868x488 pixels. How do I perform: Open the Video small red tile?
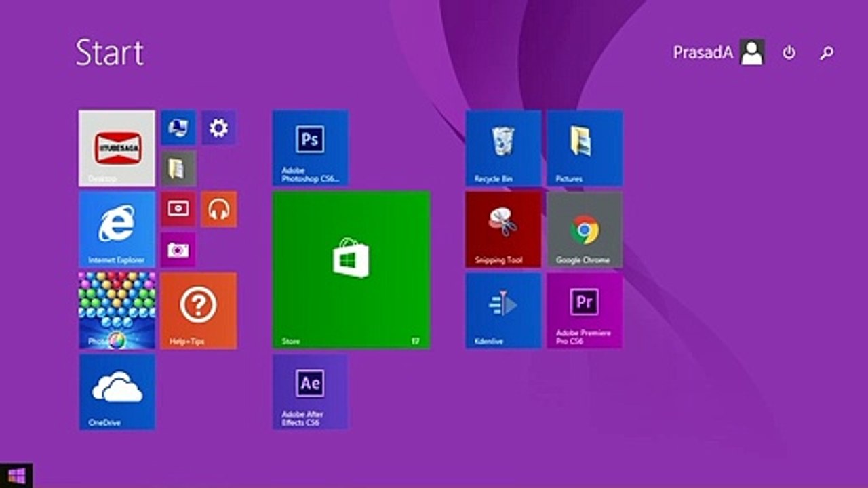click(x=178, y=209)
